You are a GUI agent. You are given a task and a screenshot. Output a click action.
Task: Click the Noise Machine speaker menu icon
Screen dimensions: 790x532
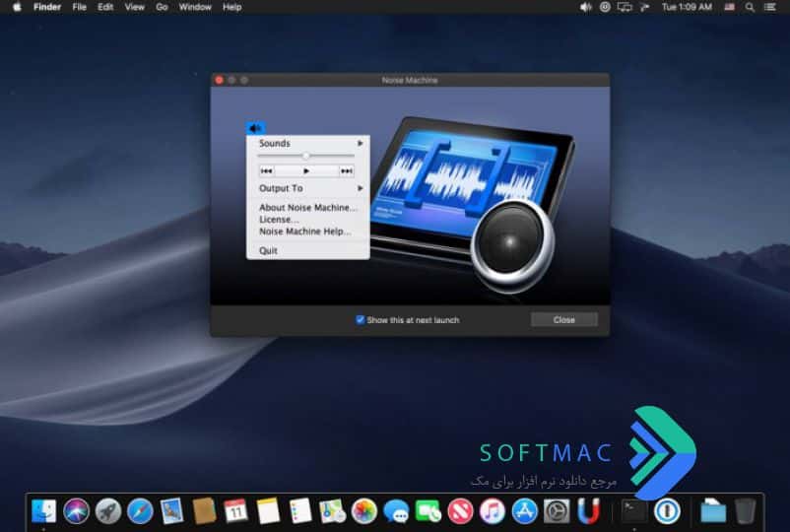click(255, 128)
